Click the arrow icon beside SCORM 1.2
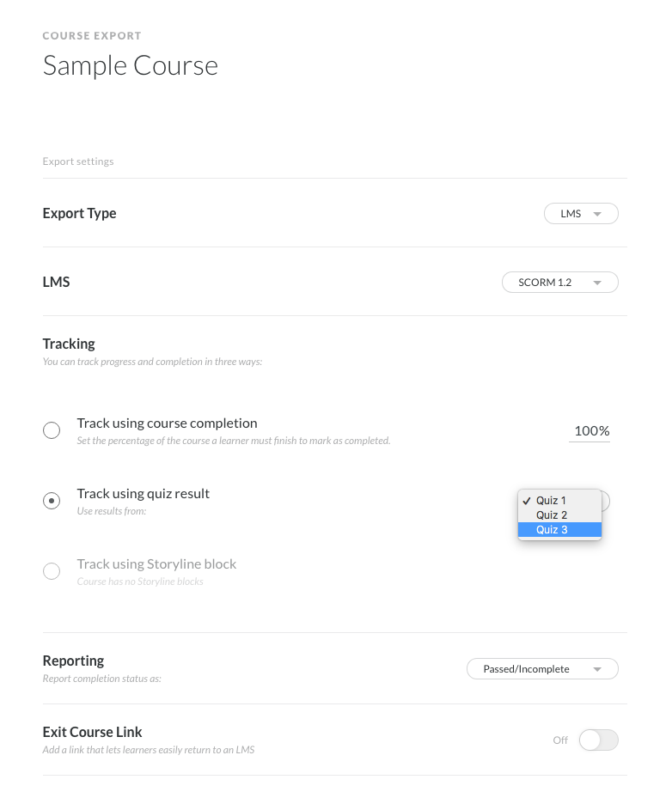The image size is (672, 810). [598, 283]
